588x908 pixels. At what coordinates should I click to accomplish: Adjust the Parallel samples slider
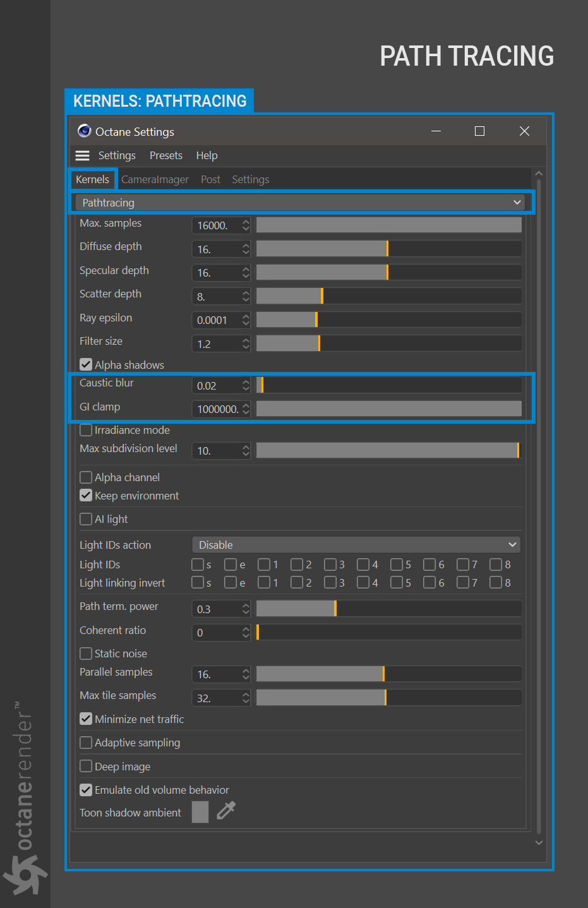pyautogui.click(x=388, y=674)
